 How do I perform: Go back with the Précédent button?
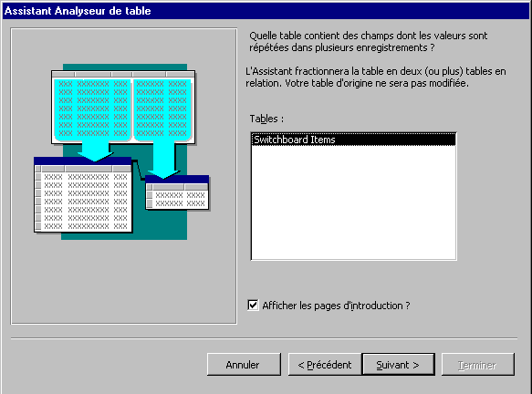tap(325, 365)
